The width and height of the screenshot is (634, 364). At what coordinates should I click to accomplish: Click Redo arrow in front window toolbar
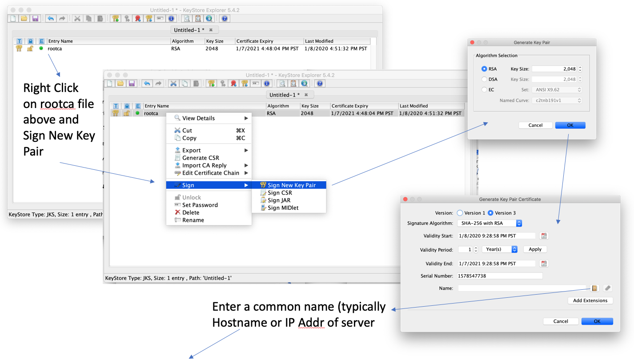(158, 84)
